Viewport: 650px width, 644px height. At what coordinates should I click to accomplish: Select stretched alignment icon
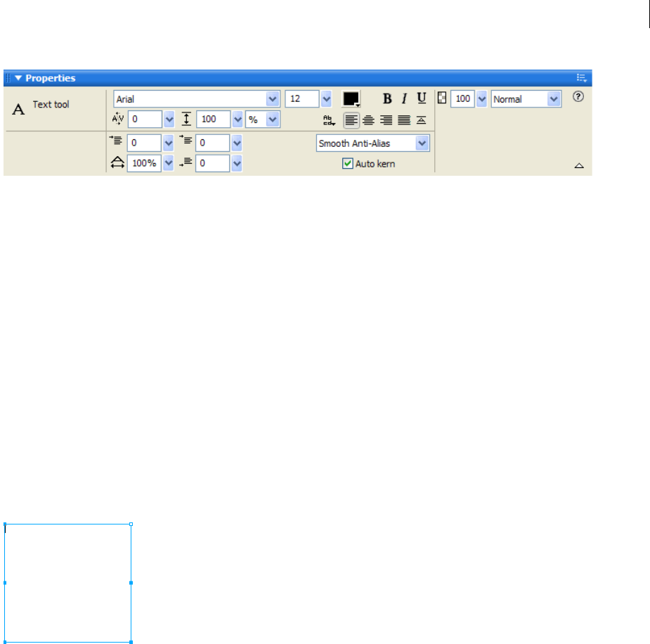421,120
